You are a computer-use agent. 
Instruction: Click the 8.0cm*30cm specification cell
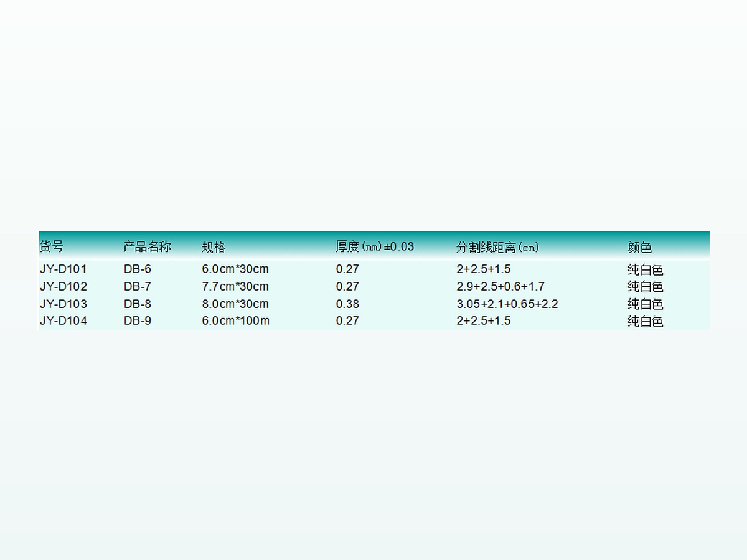click(235, 304)
